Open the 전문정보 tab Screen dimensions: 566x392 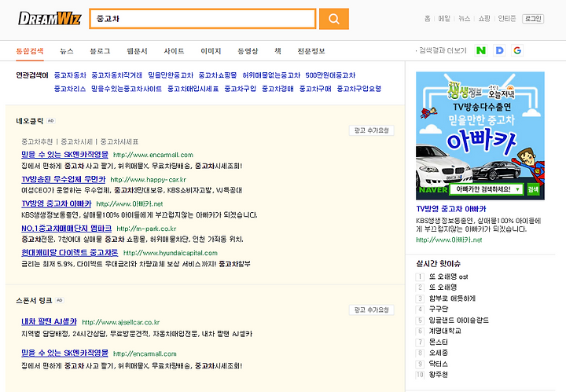311,51
